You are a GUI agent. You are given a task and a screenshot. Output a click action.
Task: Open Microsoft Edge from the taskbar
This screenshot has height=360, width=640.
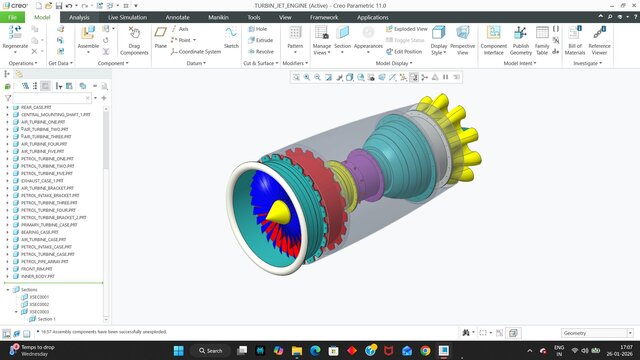coord(315,351)
